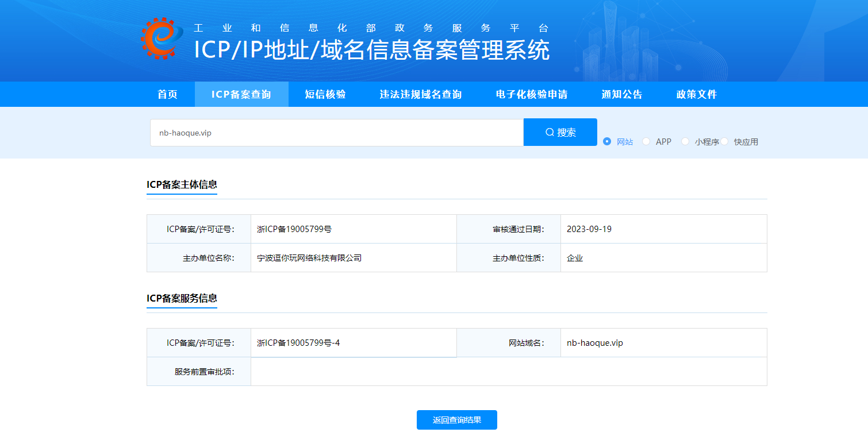The width and height of the screenshot is (868, 440).
Task: Open 政策文件 tab
Action: (x=697, y=94)
